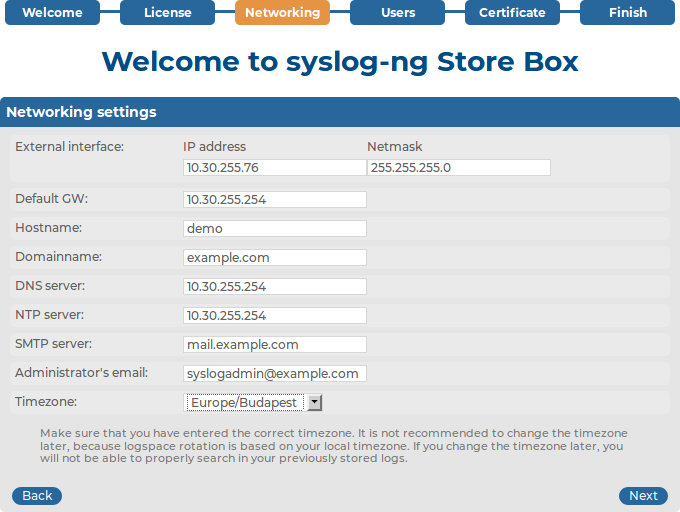Screen dimensions: 680x512
Task: Edit the Netmask field
Action: [459, 167]
